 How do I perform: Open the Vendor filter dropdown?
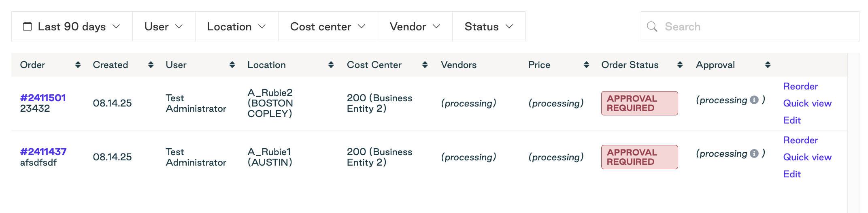(415, 26)
